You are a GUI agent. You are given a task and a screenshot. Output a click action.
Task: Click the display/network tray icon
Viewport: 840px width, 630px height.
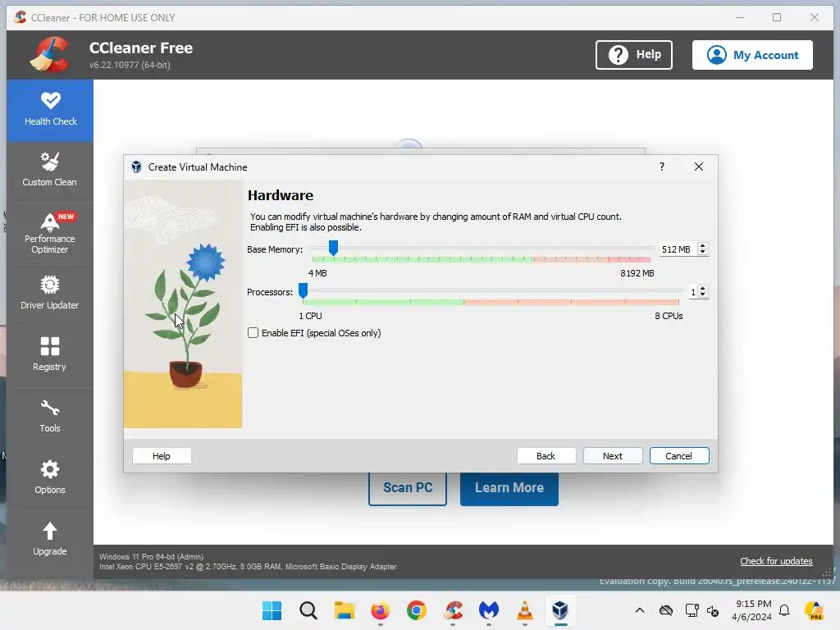(692, 610)
